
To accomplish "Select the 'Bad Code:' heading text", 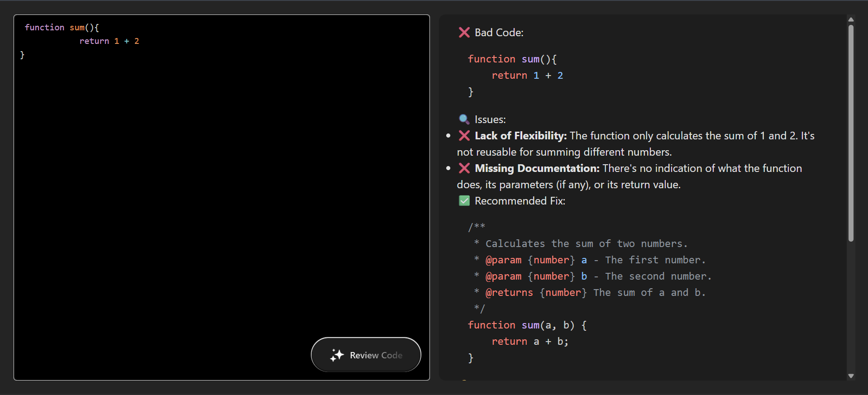I will pyautogui.click(x=499, y=33).
